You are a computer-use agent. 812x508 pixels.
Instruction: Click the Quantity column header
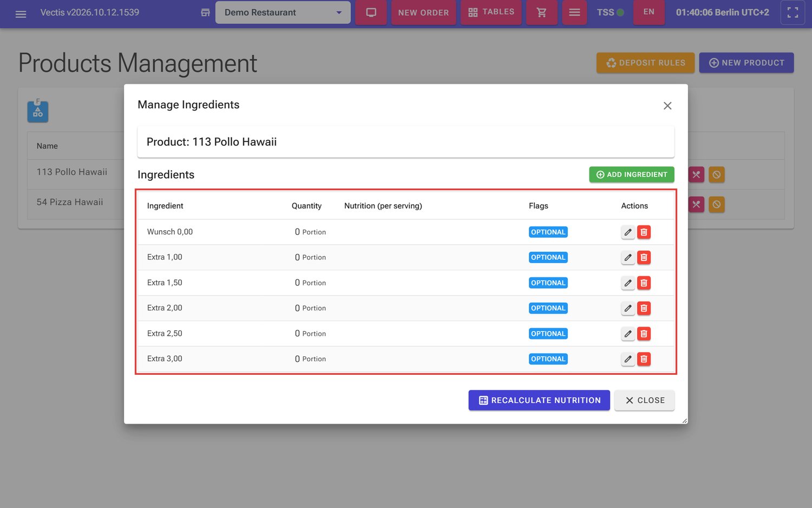click(x=306, y=206)
